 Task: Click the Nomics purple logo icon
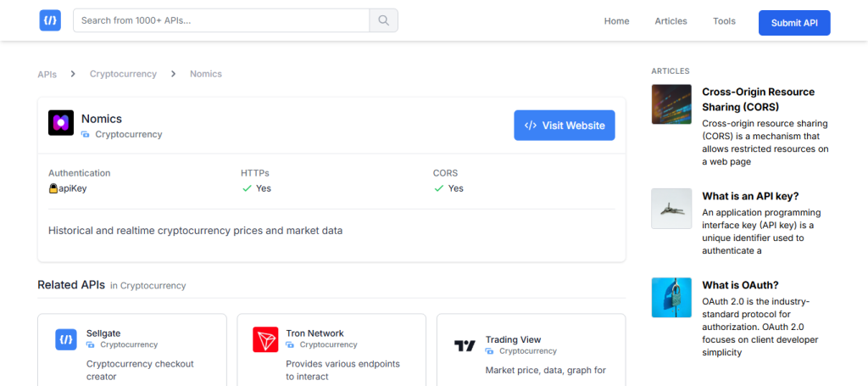pos(61,123)
